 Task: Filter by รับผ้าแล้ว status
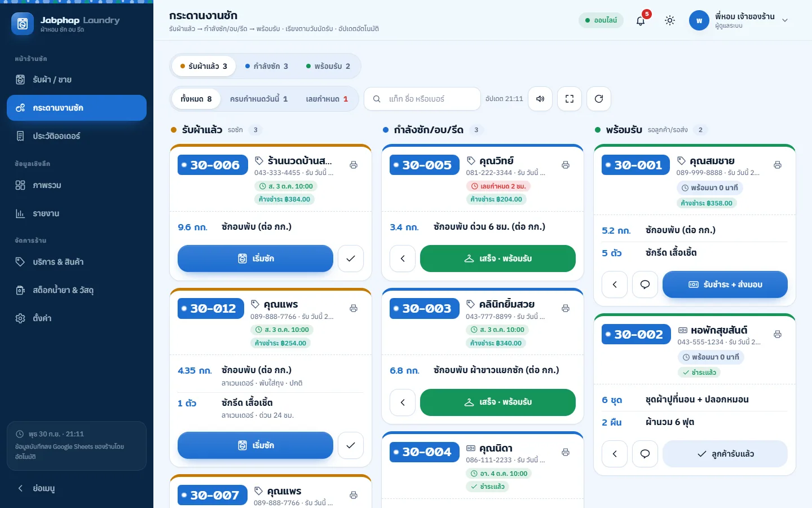point(204,66)
